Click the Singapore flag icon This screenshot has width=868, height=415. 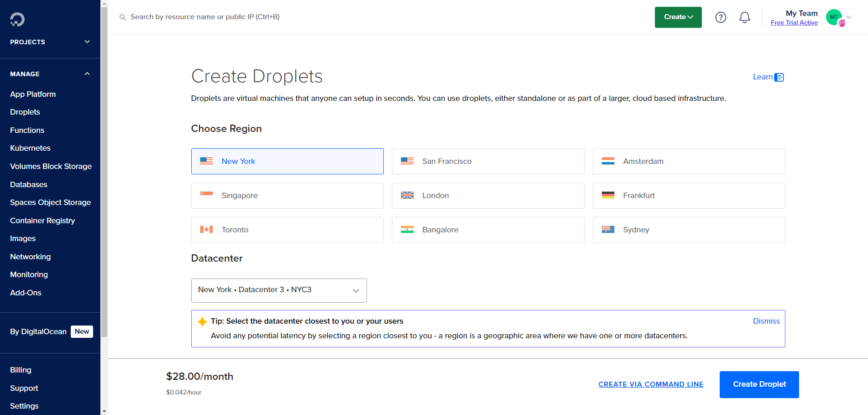[x=206, y=195]
